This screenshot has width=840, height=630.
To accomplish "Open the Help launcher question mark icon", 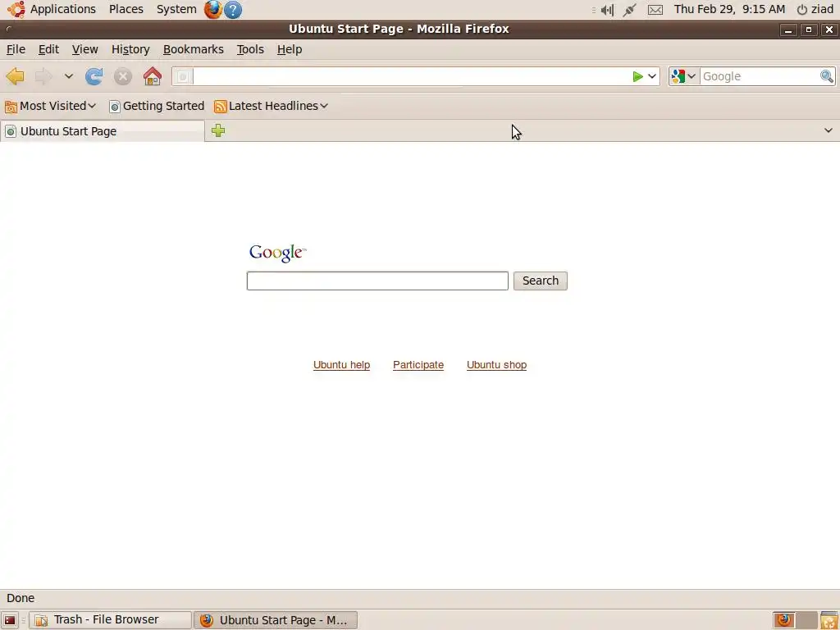I will click(x=232, y=9).
